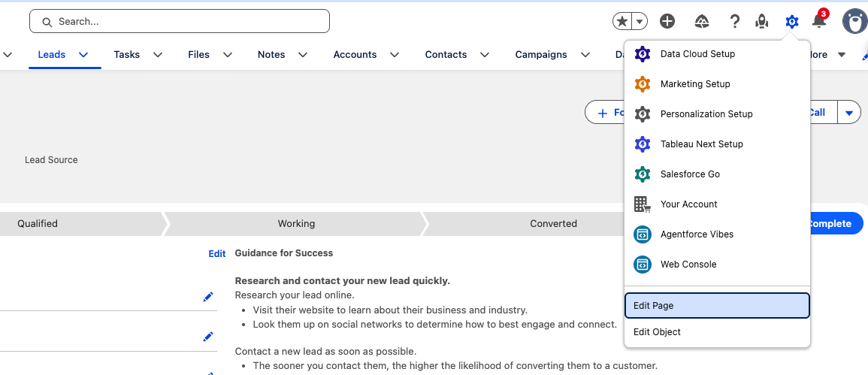Open Notifications bell with 3 alerts
This screenshot has width=868, height=375.
click(818, 21)
